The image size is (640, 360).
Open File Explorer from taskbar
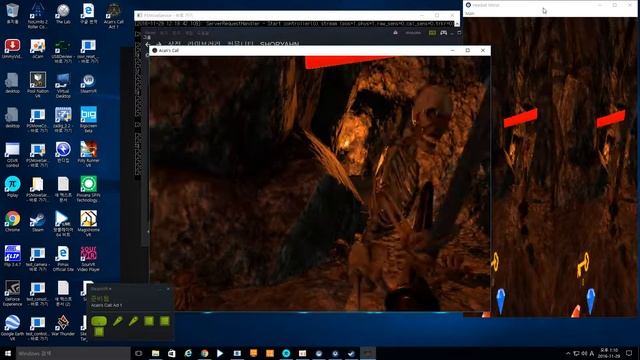coord(156,353)
